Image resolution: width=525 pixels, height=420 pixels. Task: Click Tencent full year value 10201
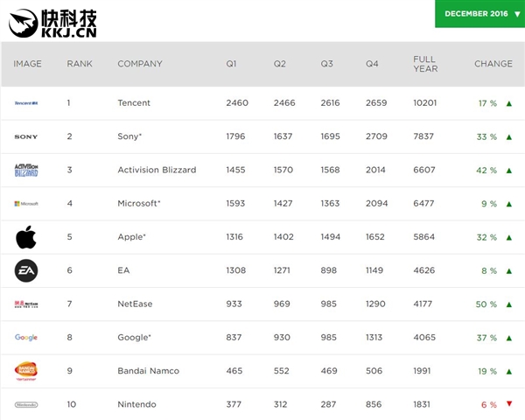424,103
